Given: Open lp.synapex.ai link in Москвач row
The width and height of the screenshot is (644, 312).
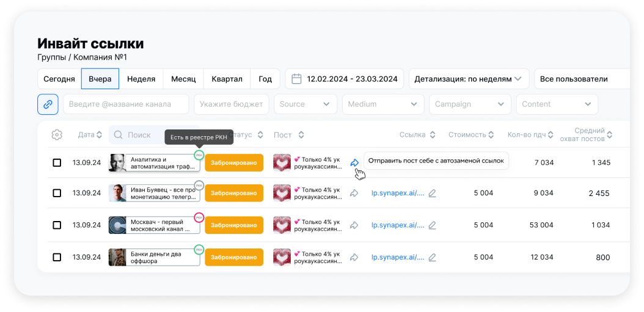Looking at the screenshot, I should 397,225.
